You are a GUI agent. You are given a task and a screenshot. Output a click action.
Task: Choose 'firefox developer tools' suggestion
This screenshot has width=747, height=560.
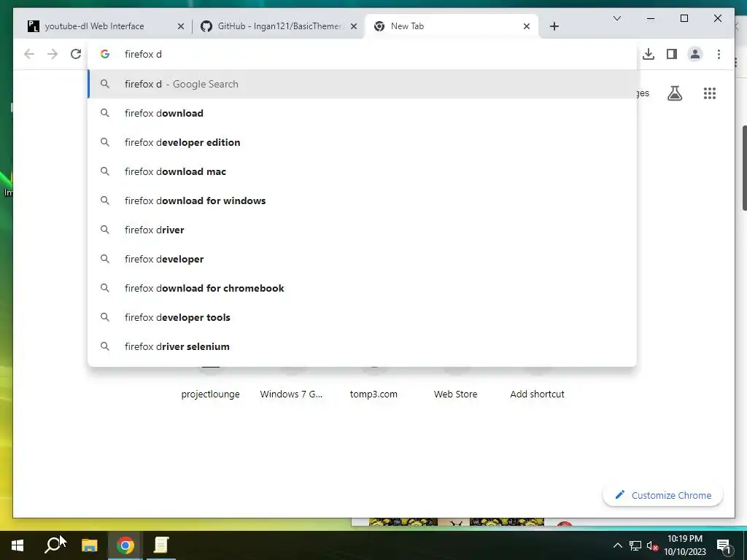point(362,317)
